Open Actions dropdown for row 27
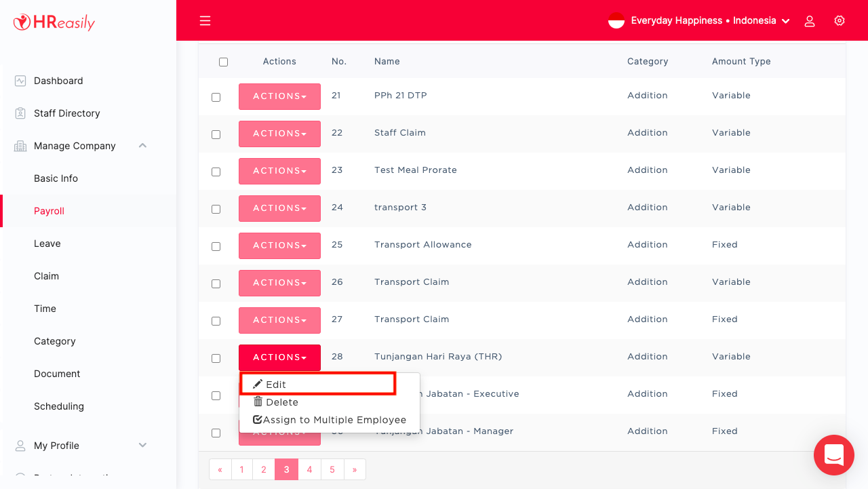This screenshot has width=868, height=489. [279, 320]
